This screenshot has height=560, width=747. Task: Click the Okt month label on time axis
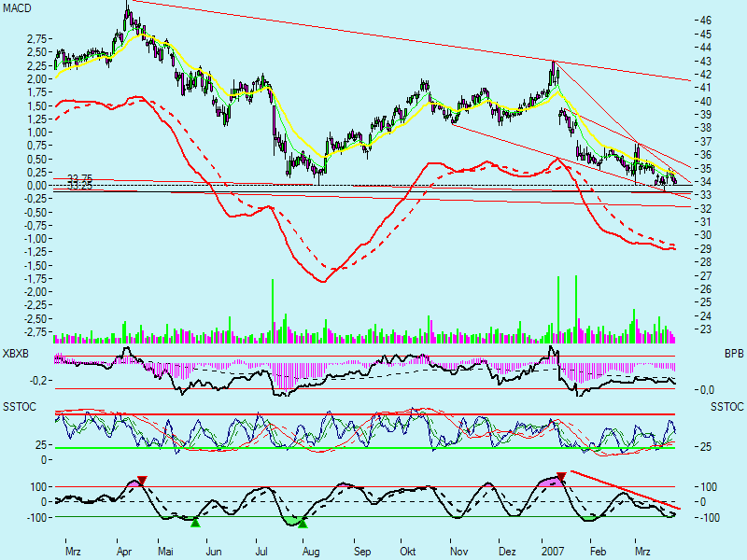pyautogui.click(x=408, y=552)
